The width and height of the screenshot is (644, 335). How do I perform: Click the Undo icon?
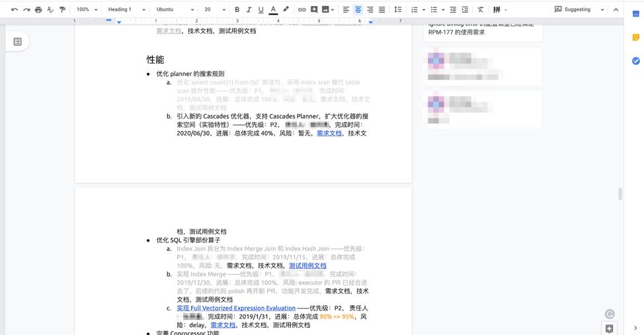click(15, 10)
